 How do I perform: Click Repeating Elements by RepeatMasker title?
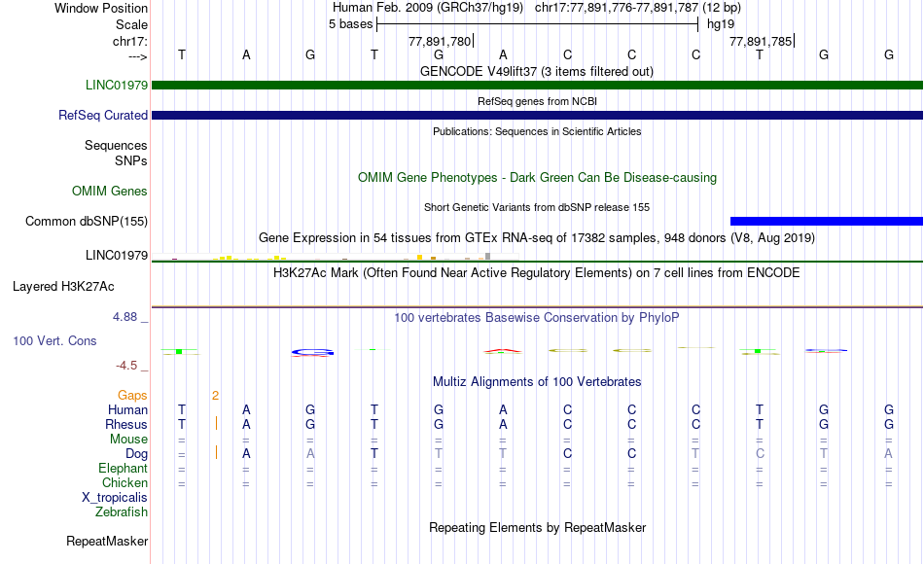[x=537, y=527]
